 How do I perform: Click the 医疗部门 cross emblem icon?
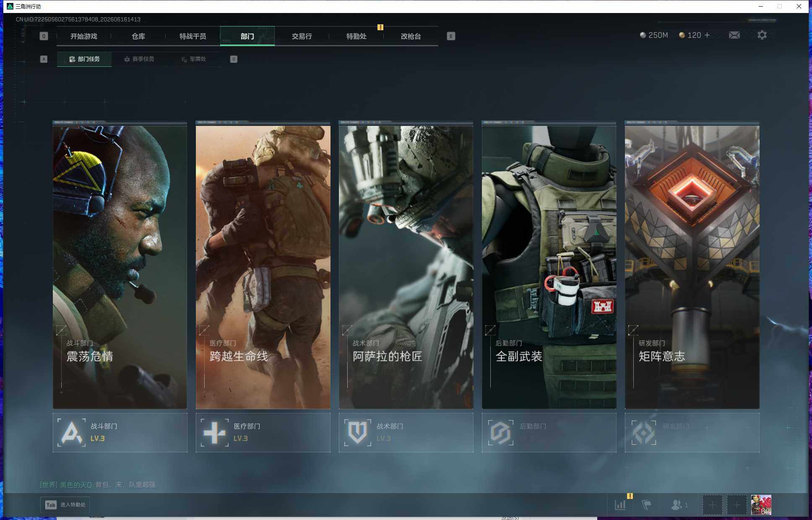214,432
